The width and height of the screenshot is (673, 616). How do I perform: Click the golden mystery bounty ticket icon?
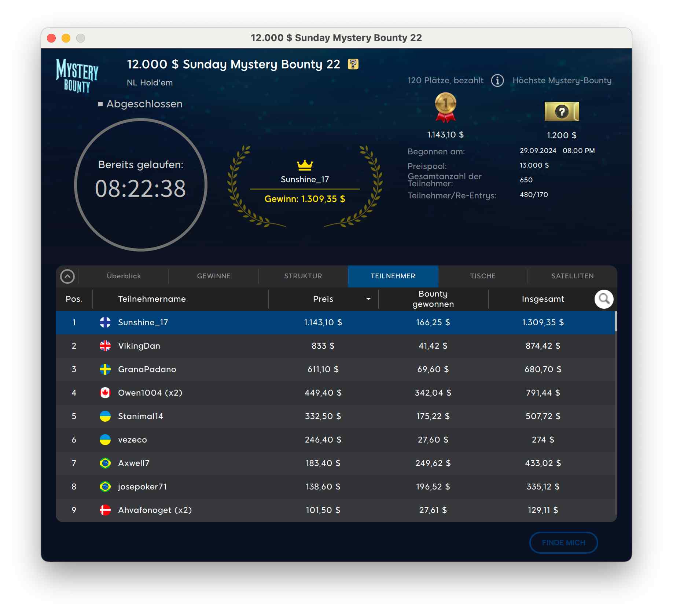[561, 111]
